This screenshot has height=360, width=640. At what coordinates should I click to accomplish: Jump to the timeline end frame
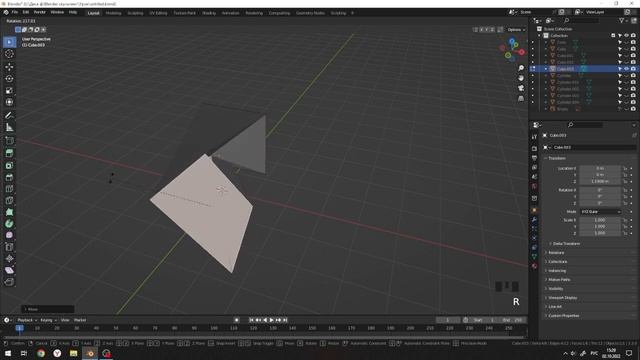pos(285,320)
